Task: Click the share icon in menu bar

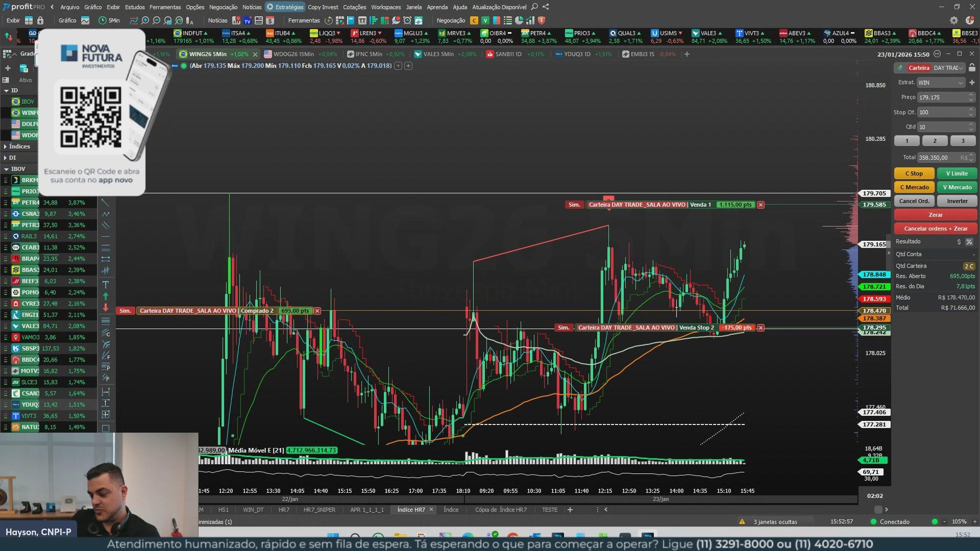Action: tap(546, 7)
